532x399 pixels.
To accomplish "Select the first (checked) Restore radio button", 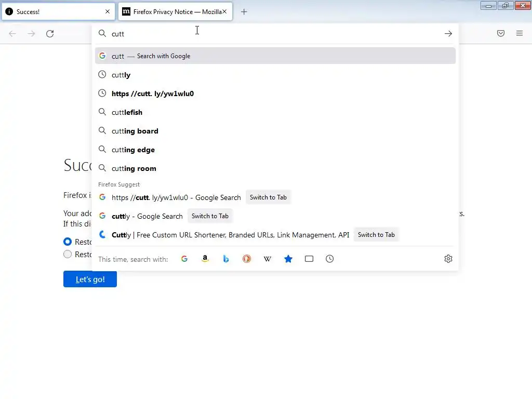I will click(68, 242).
